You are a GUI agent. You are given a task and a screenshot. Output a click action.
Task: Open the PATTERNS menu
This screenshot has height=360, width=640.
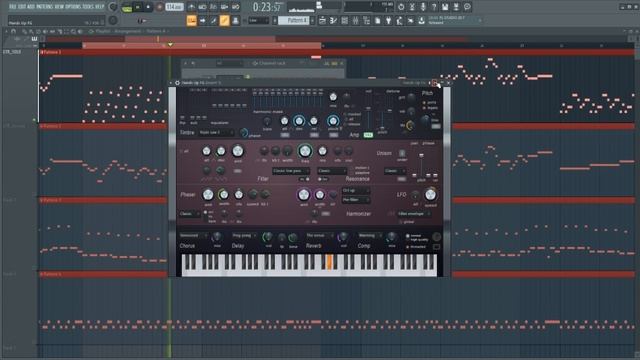point(45,7)
